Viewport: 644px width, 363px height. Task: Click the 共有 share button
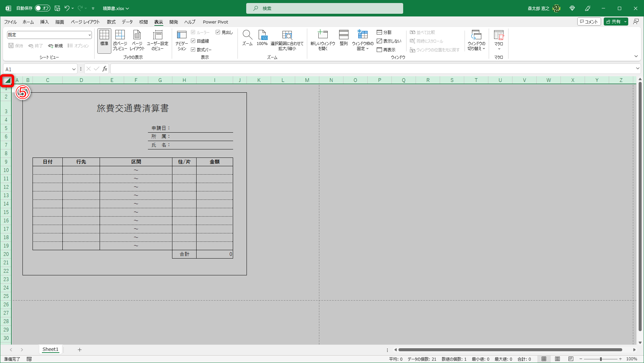click(613, 21)
